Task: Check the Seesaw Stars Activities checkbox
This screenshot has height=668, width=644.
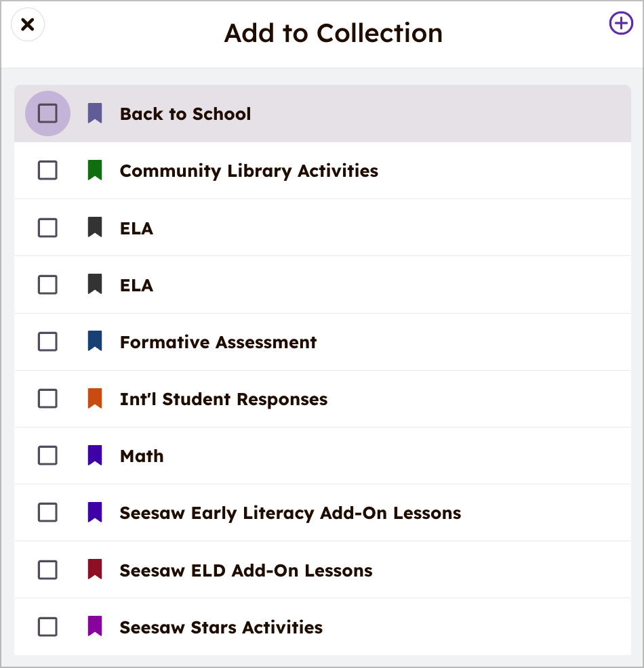Action: pos(47,627)
